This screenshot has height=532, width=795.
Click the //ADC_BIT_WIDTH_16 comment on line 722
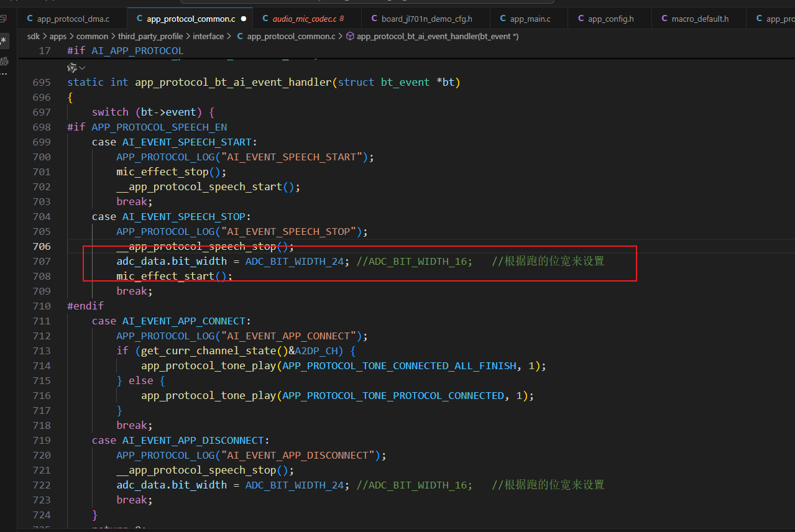tap(415, 485)
